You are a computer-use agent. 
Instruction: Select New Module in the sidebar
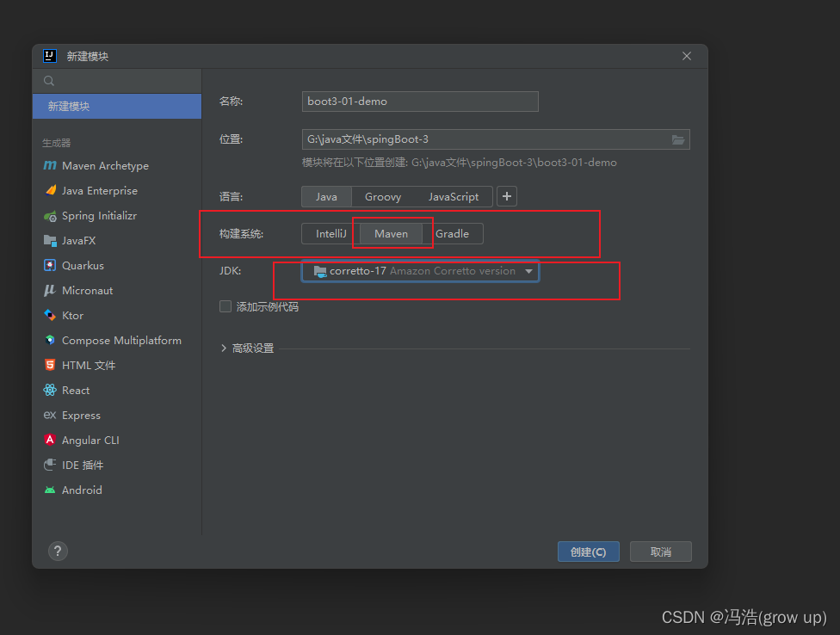click(x=117, y=106)
